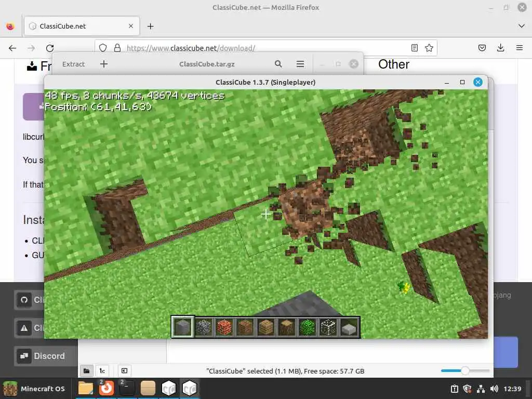Select the red brick block in hotbar
This screenshot has width=532, height=399.
[224, 327]
